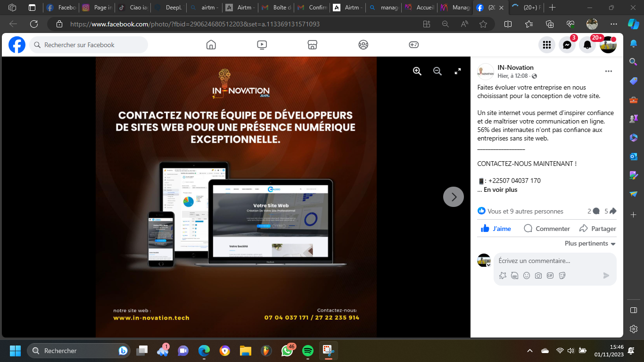Add this page to browser favorites
The height and width of the screenshot is (362, 644).
pos(483,24)
